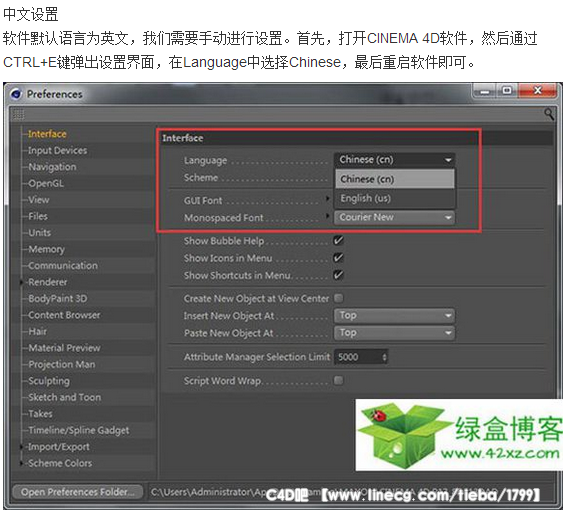This screenshot has height=512, width=566.
Task: Select Units in the sidebar list
Action: click(x=39, y=233)
